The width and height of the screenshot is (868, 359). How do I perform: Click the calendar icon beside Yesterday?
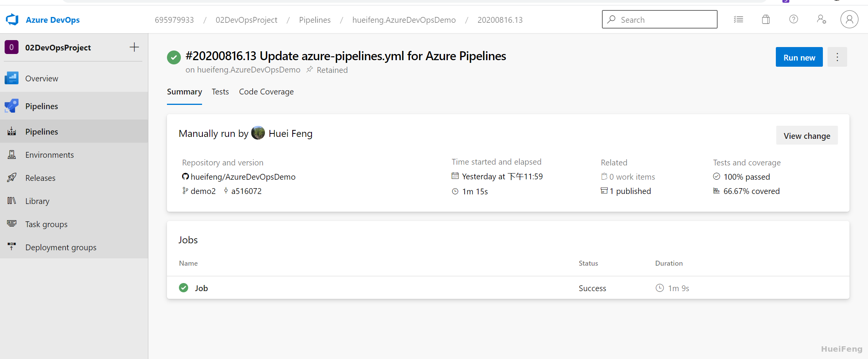[455, 176]
